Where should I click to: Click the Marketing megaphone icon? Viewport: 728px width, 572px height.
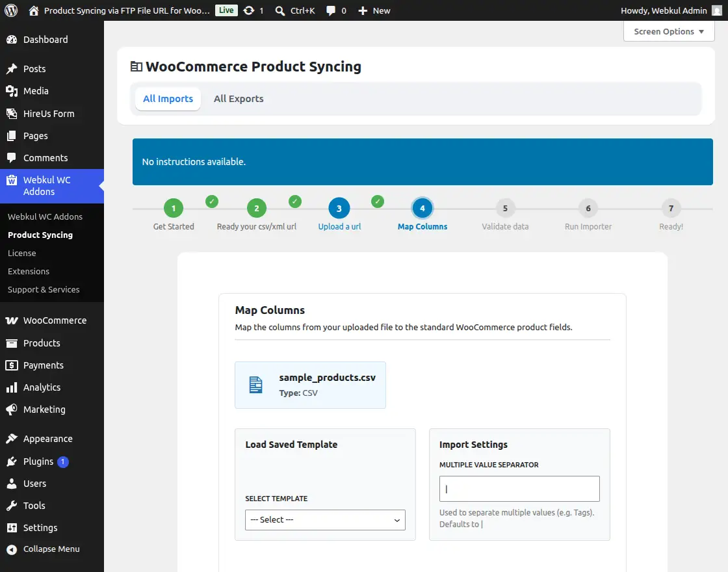pyautogui.click(x=12, y=409)
